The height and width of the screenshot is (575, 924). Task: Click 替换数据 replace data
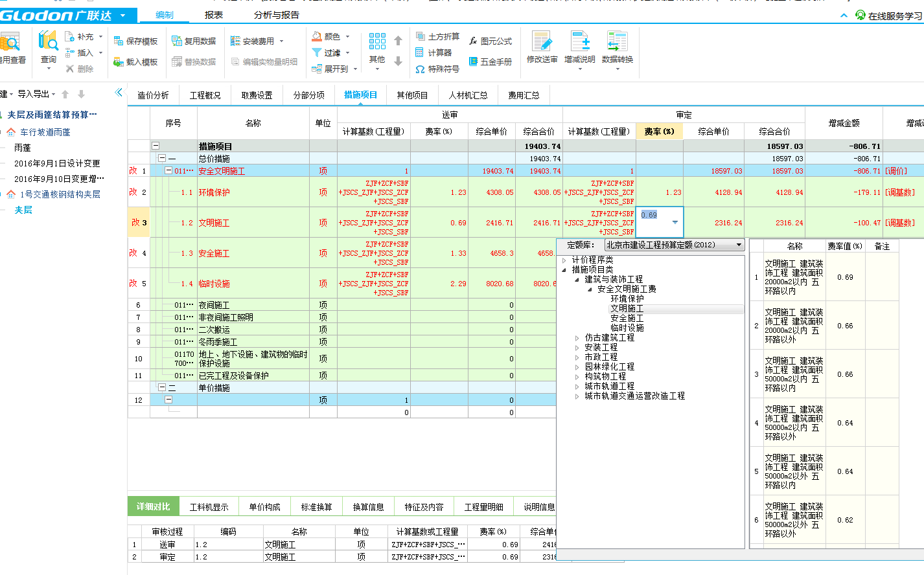[x=194, y=62]
